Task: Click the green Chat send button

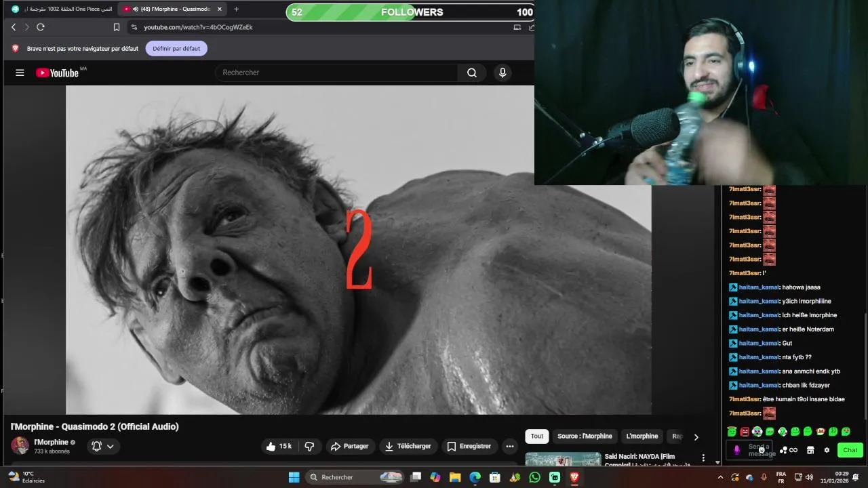Action: [x=850, y=450]
